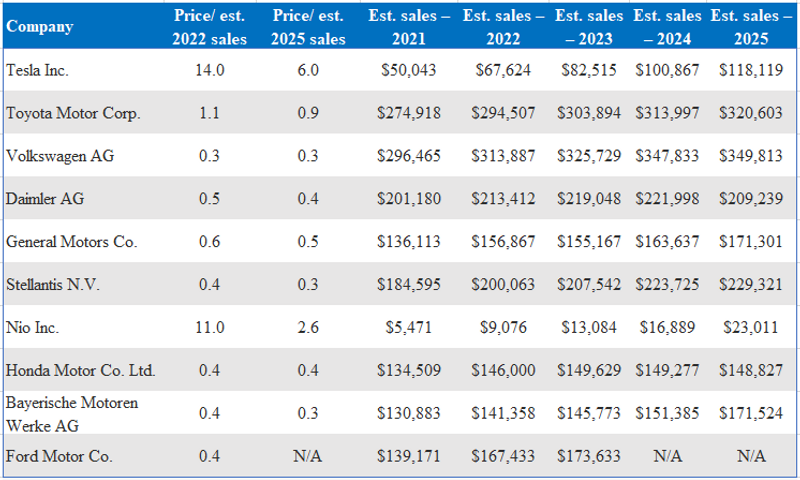Click Daimler AG's $209,239 value

click(x=751, y=198)
